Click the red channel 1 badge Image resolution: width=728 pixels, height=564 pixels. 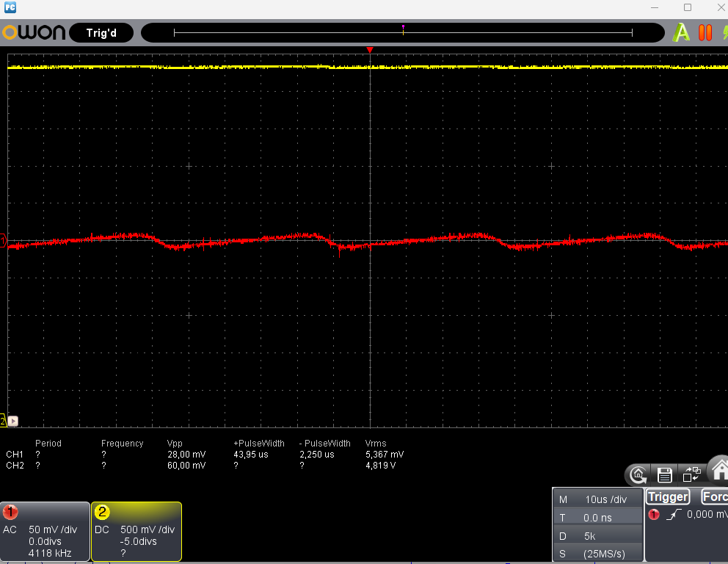coord(10,512)
